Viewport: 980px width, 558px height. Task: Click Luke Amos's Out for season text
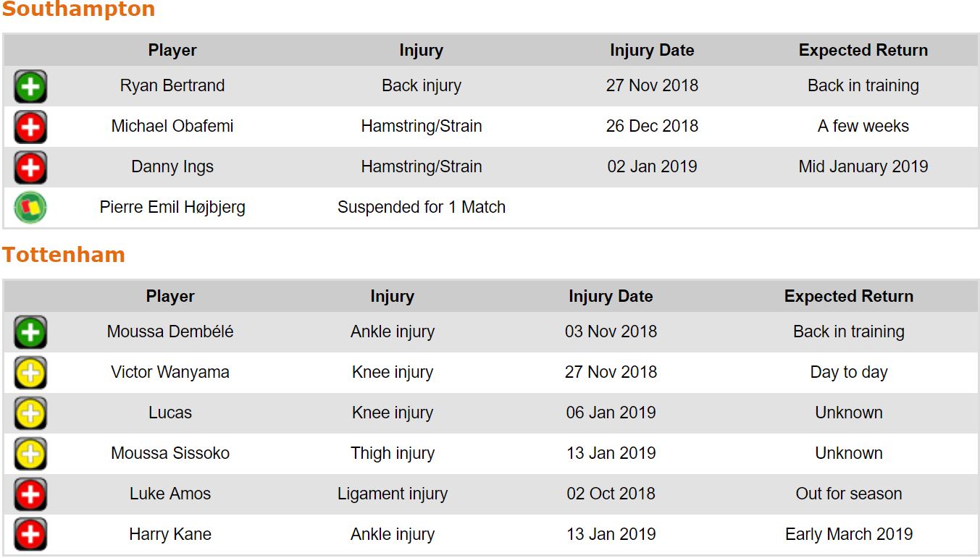[848, 494]
